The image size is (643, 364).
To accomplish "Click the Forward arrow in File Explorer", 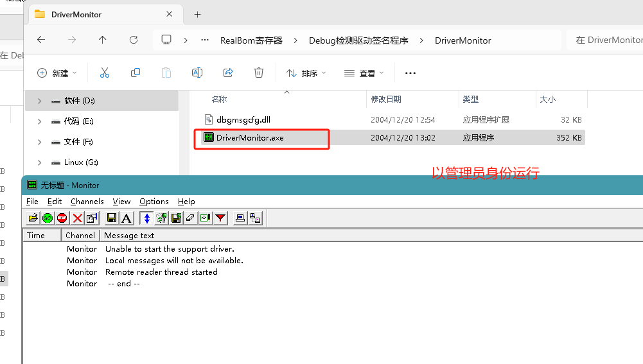I will 72,40.
